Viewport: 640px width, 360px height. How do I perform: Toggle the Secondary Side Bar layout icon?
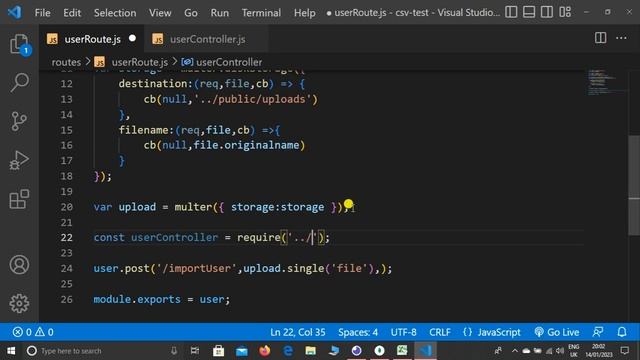547,12
